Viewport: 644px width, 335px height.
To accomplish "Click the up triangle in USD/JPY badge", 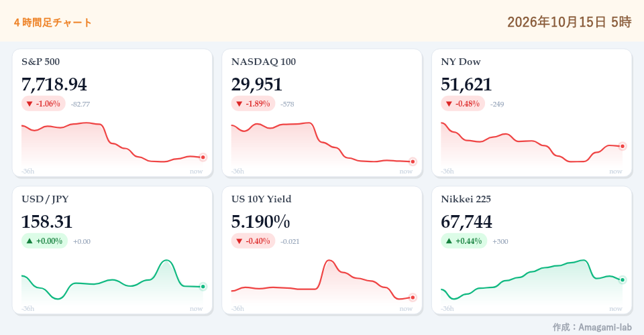I will pos(30,241).
